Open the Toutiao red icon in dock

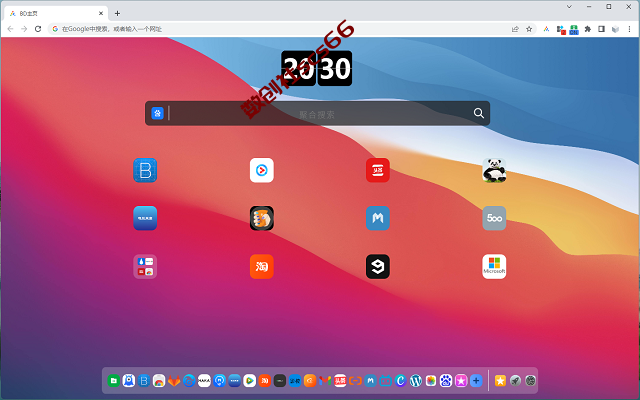point(340,381)
